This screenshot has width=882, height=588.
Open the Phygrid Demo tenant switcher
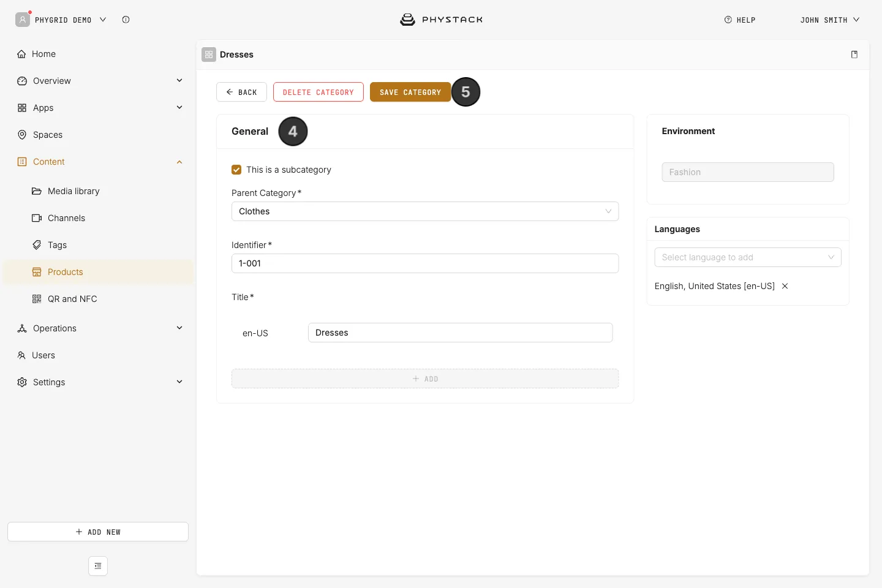click(70, 20)
